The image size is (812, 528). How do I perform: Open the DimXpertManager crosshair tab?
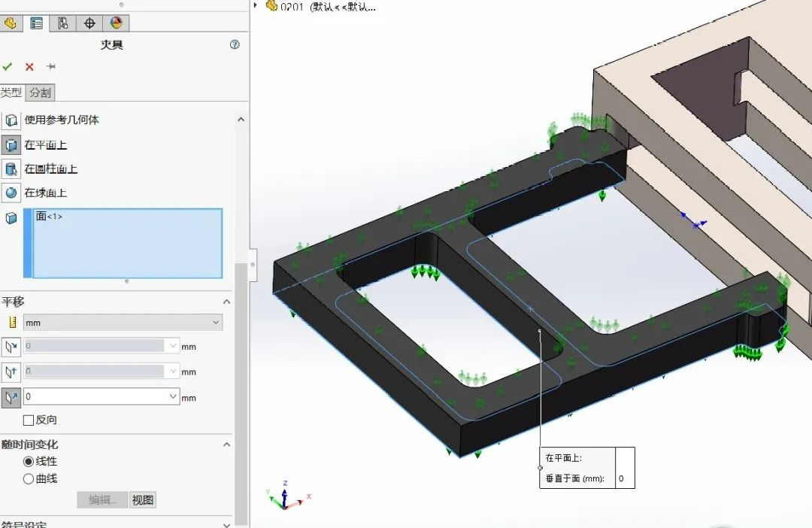coord(89,23)
